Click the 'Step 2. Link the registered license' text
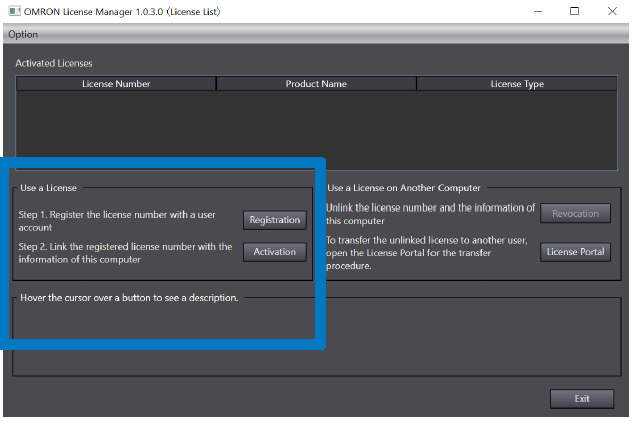633x422 pixels. pos(125,253)
